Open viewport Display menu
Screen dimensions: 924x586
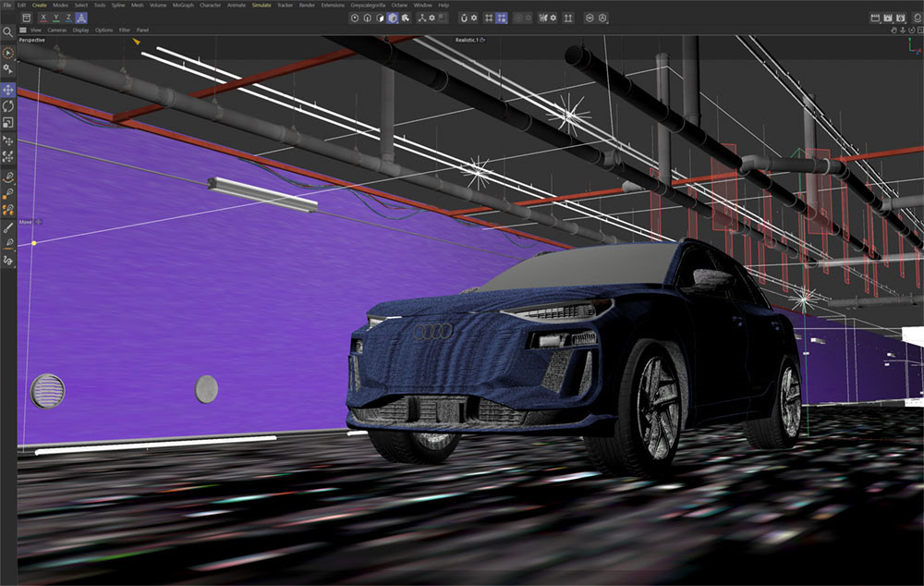[80, 31]
